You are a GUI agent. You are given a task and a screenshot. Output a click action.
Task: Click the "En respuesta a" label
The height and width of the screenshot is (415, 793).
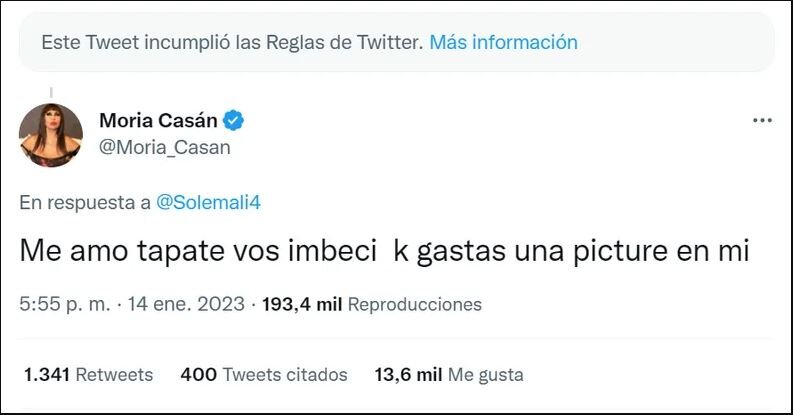(x=85, y=201)
